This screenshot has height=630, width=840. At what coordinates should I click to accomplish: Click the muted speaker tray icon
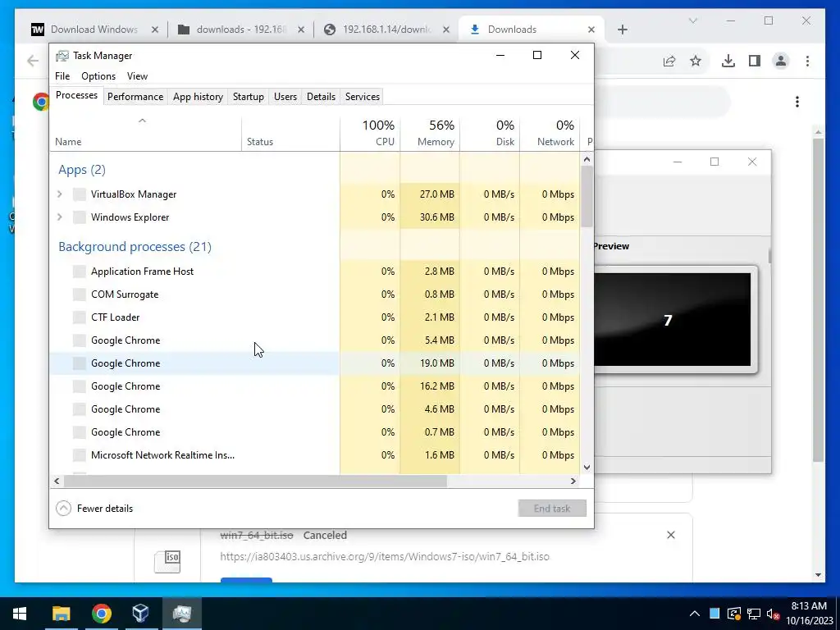point(773,614)
